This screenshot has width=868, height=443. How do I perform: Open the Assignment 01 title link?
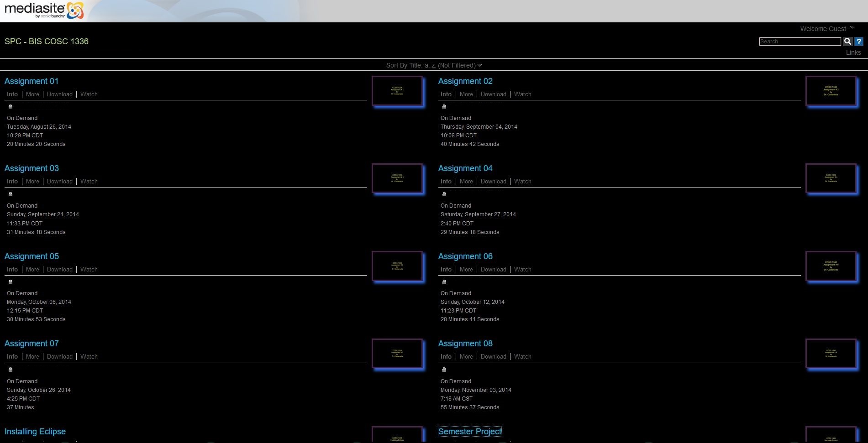[32, 81]
